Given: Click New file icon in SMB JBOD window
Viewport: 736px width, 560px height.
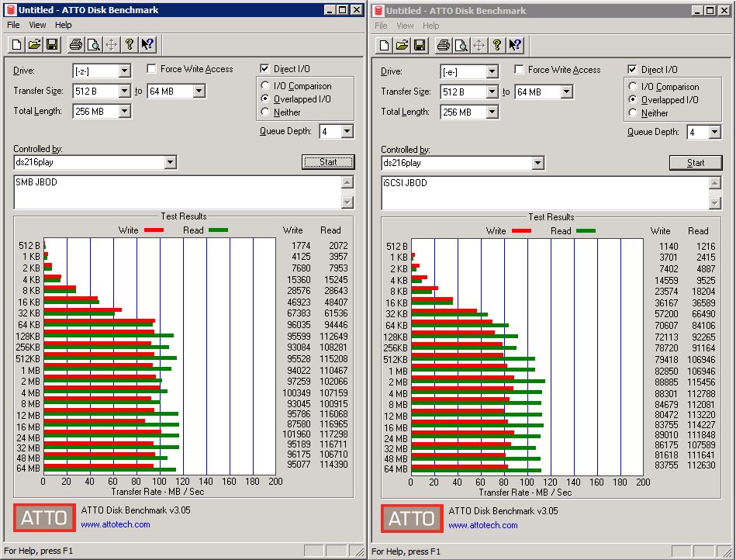Looking at the screenshot, I should [x=16, y=44].
